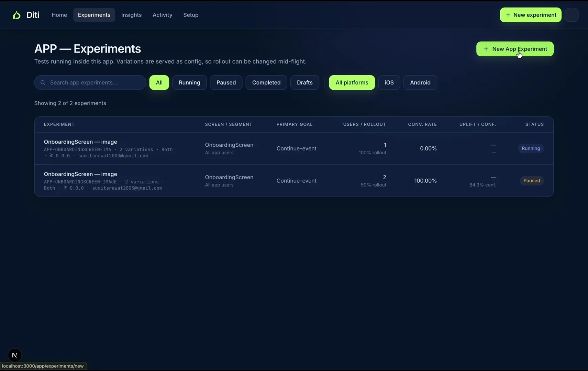Click the Paused status badge
This screenshot has height=371, width=588.
point(532,181)
